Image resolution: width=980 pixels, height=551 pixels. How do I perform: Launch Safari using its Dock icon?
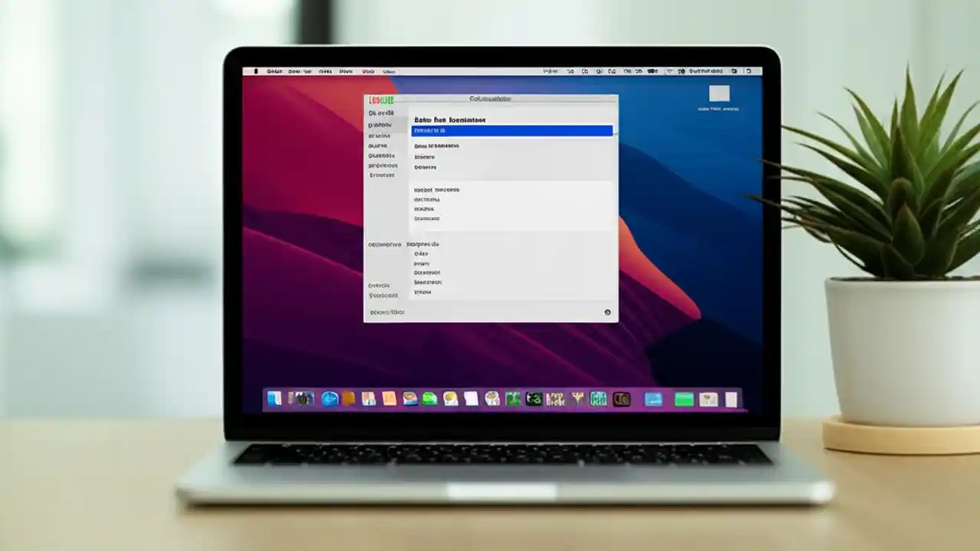329,398
